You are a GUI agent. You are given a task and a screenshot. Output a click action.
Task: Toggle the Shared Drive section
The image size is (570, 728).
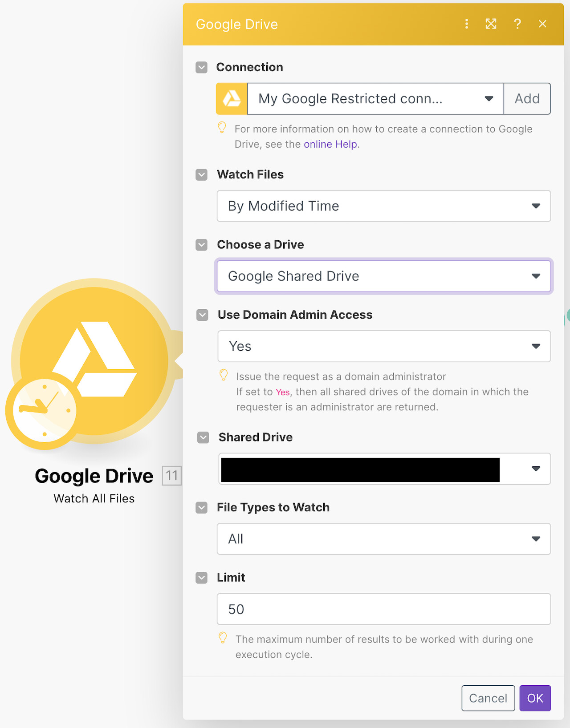204,437
